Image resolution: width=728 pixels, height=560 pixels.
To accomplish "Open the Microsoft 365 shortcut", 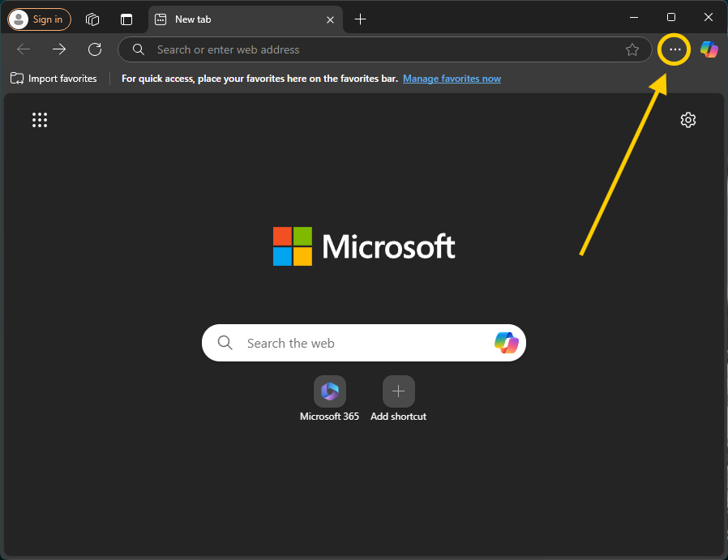I will coord(329,392).
